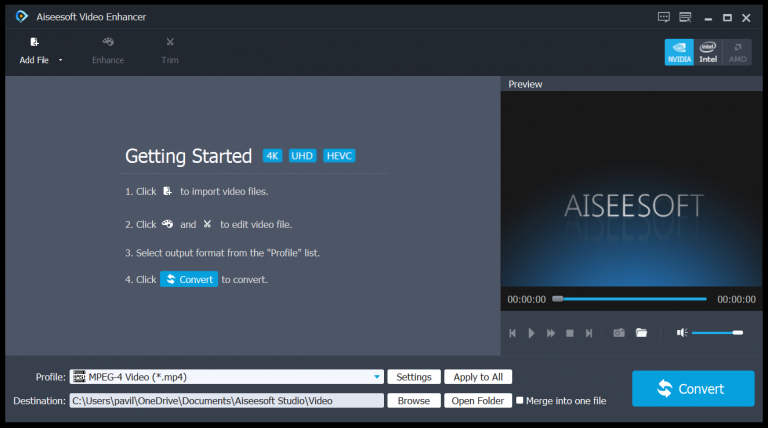Enable Merge into one file checkbox

(x=520, y=401)
